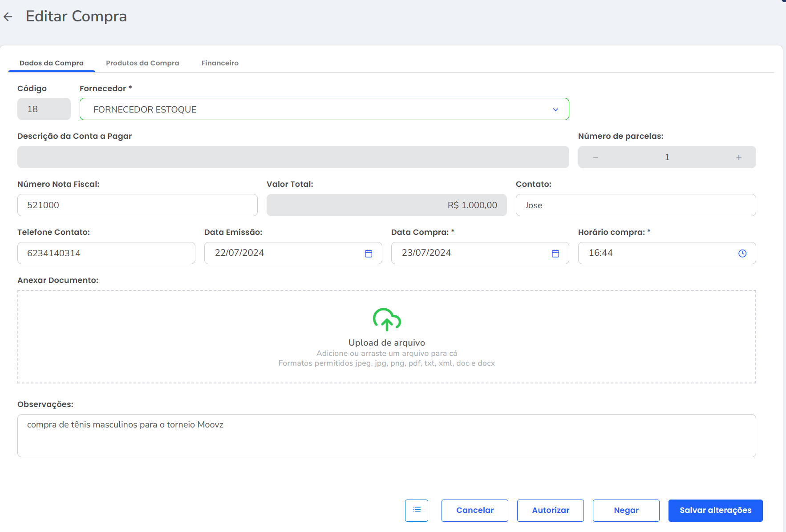Click the back arrow beside Editar Compra
The image size is (786, 532).
point(8,17)
